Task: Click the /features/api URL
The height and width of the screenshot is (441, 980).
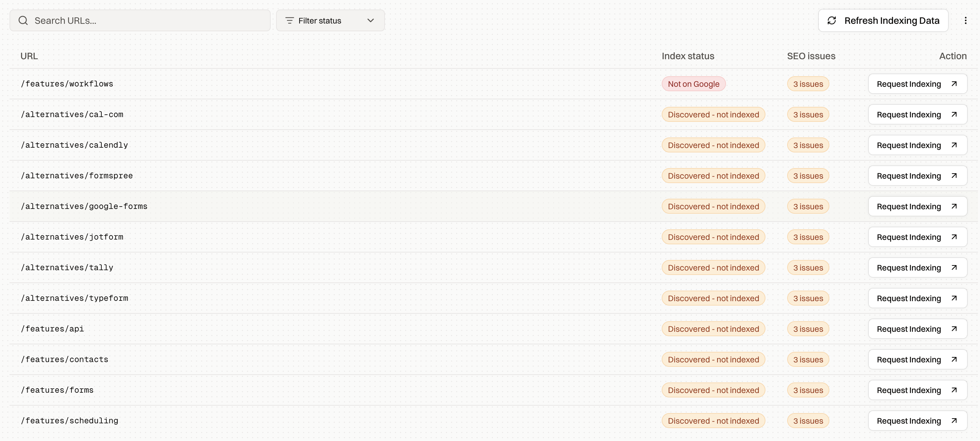Action: point(52,329)
